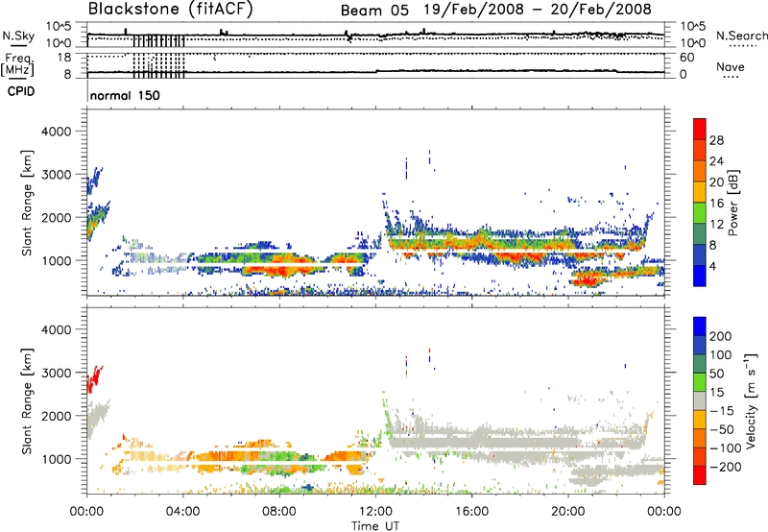
Task: Click the blue top Velocity colorbar segment
Action: point(700,326)
